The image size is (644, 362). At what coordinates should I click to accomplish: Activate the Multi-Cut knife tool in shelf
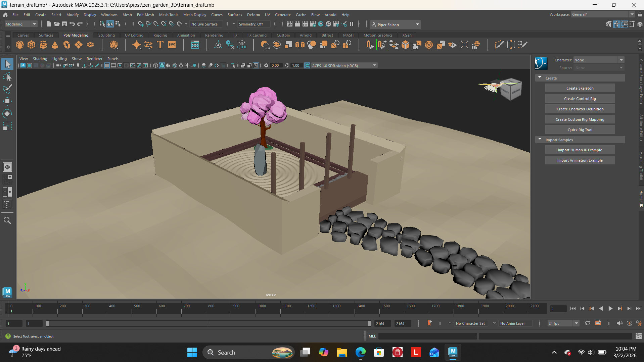coord(499,45)
